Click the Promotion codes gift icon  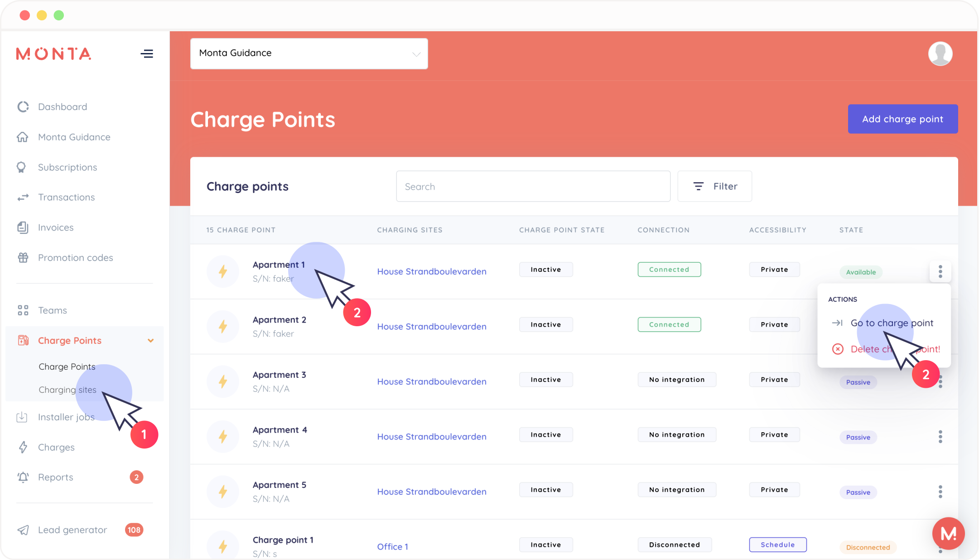click(23, 258)
